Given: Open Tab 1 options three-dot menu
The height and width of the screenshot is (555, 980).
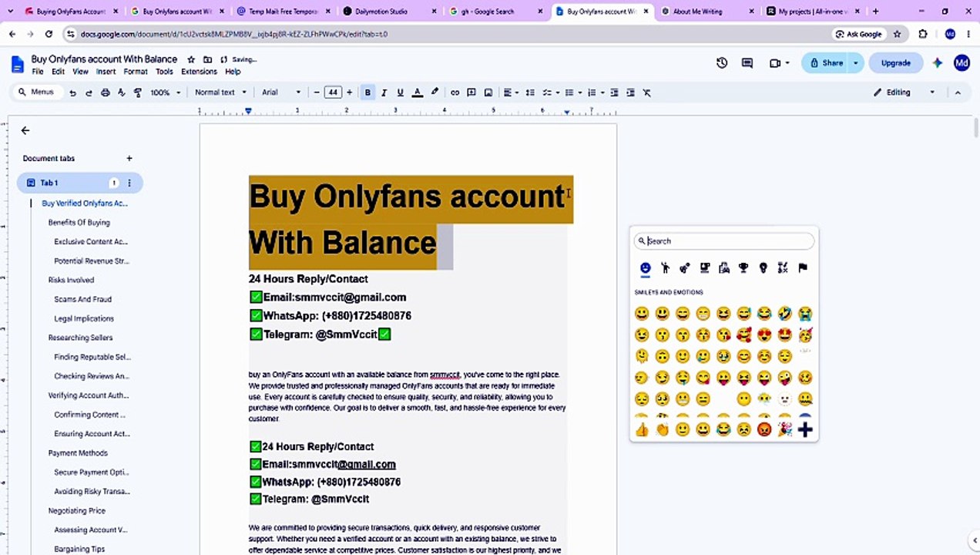Looking at the screenshot, I should 129,183.
